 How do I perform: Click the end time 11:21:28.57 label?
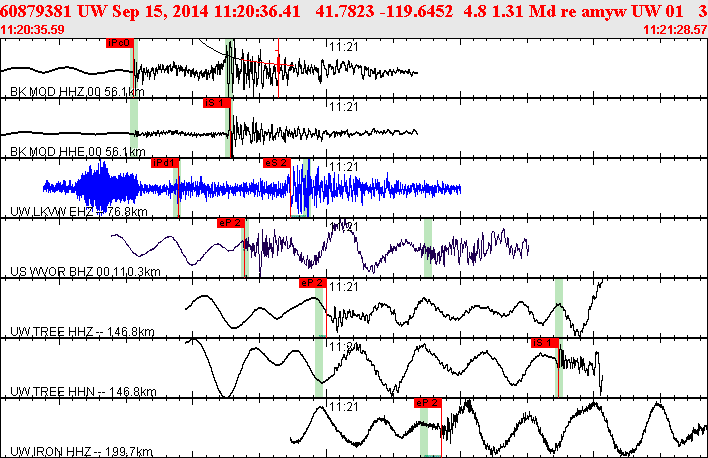click(x=675, y=30)
